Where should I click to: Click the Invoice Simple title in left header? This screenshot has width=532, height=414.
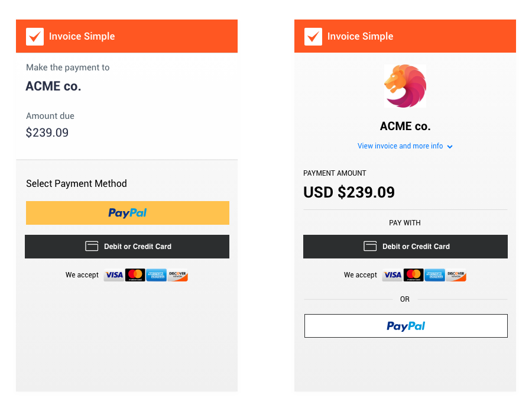(x=82, y=37)
